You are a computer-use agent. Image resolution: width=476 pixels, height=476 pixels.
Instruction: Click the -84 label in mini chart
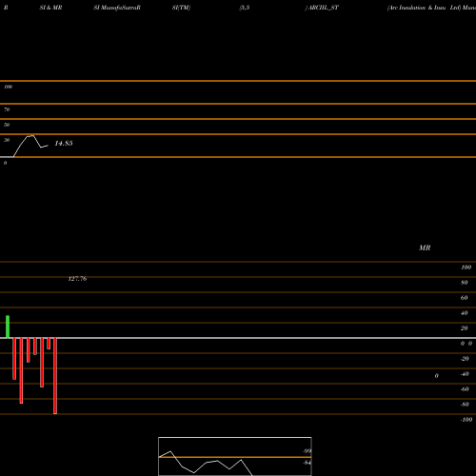click(x=307, y=463)
